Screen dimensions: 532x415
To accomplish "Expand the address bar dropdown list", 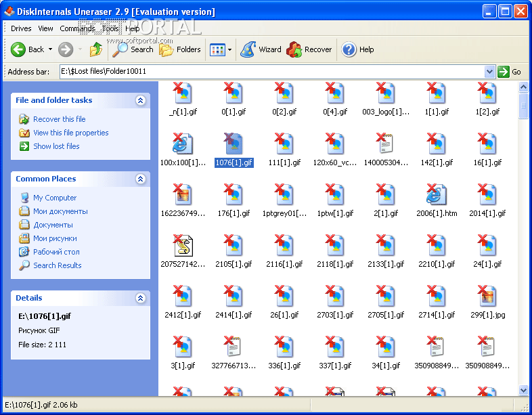I will click(x=489, y=72).
